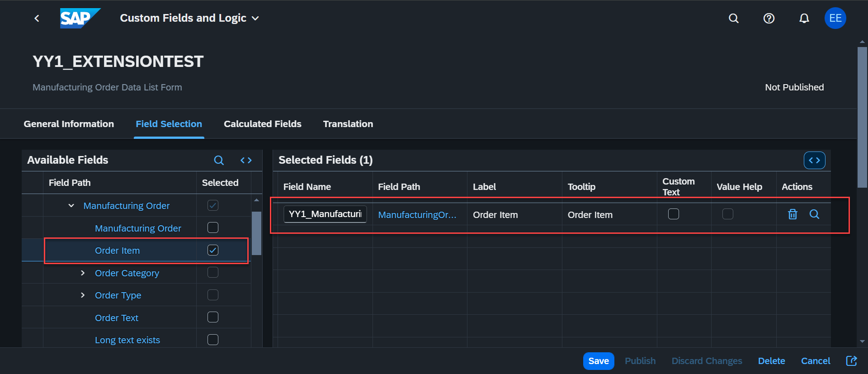
Task: Toggle technical names in Available Fields
Action: (x=246, y=160)
